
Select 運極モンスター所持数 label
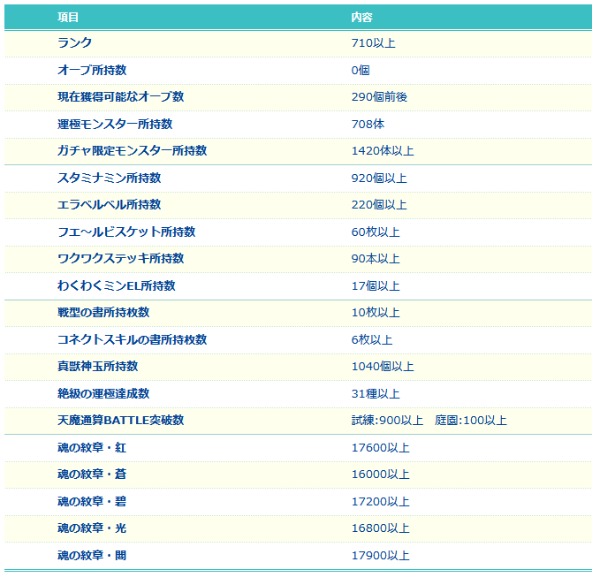coord(115,124)
